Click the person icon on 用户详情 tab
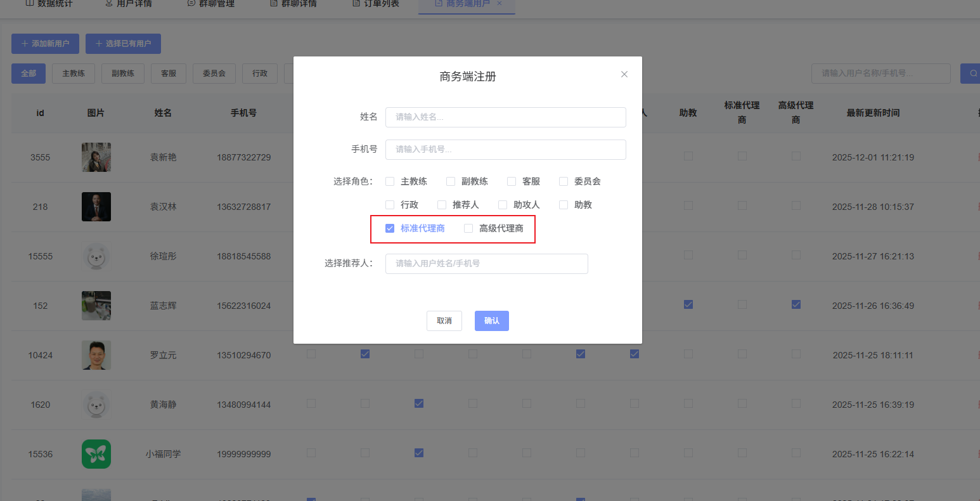The height and width of the screenshot is (501, 980). click(x=108, y=3)
